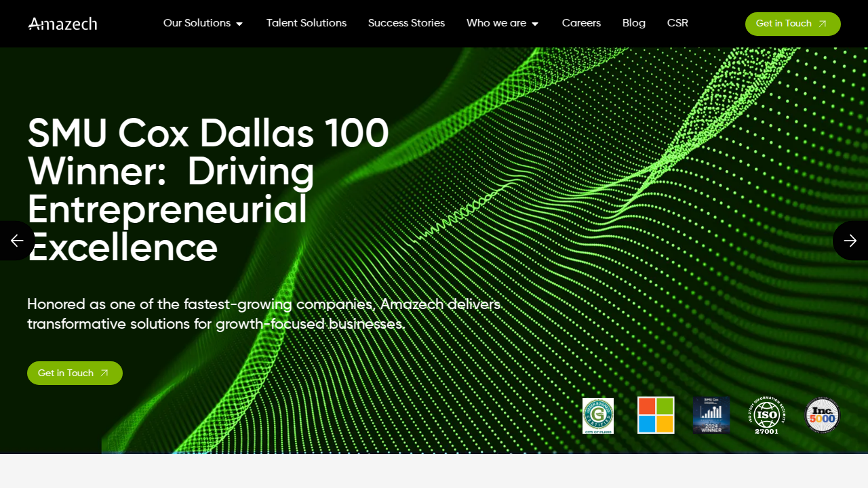Click the Amazech logo in the header
This screenshot has height=488, width=868.
(62, 24)
